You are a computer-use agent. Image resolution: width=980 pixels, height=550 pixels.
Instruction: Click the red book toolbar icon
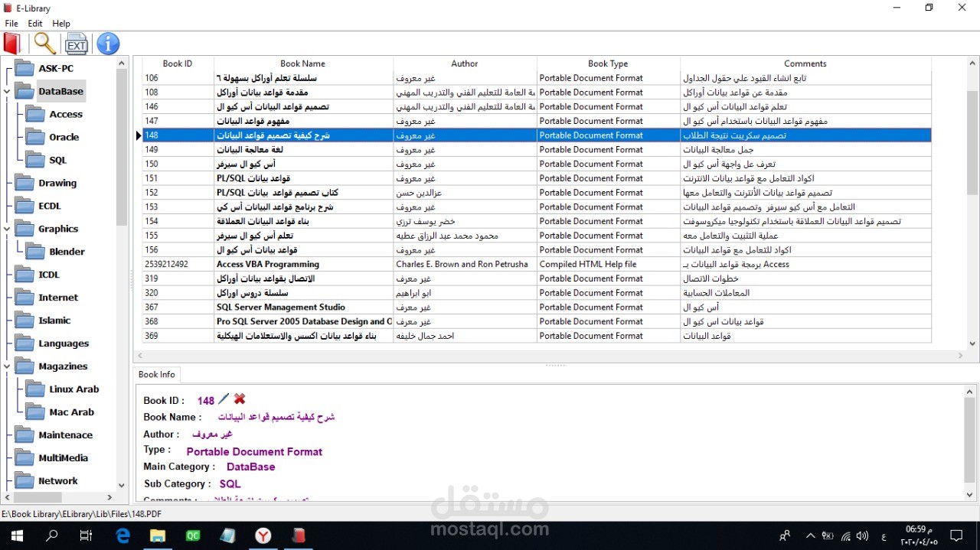coord(12,44)
